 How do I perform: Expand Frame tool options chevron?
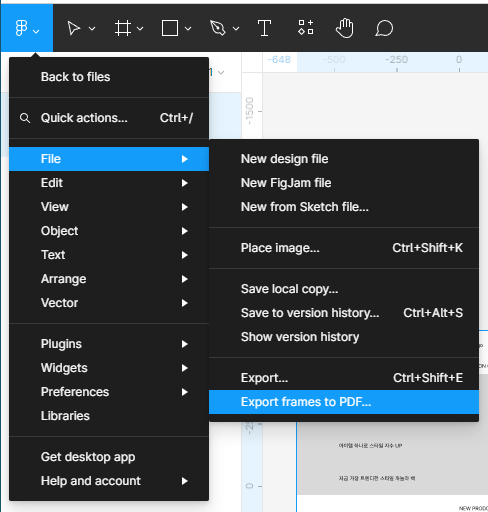tap(140, 29)
